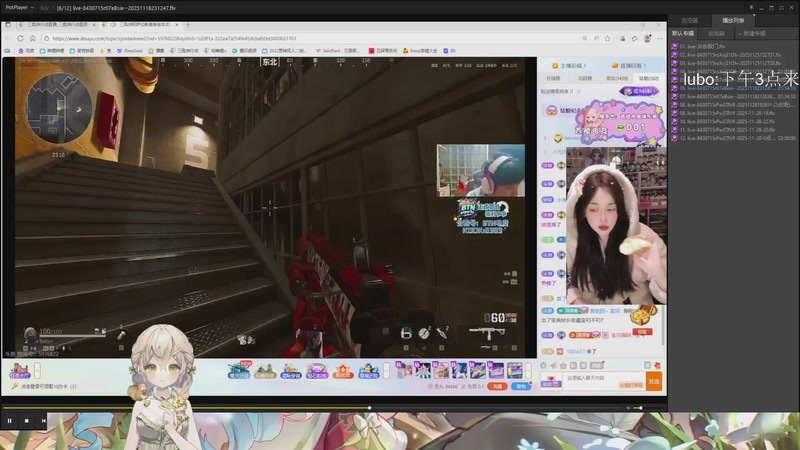This screenshot has height=450, width=800.
Task: Mute audio with the speaker icon
Action: 628,408
